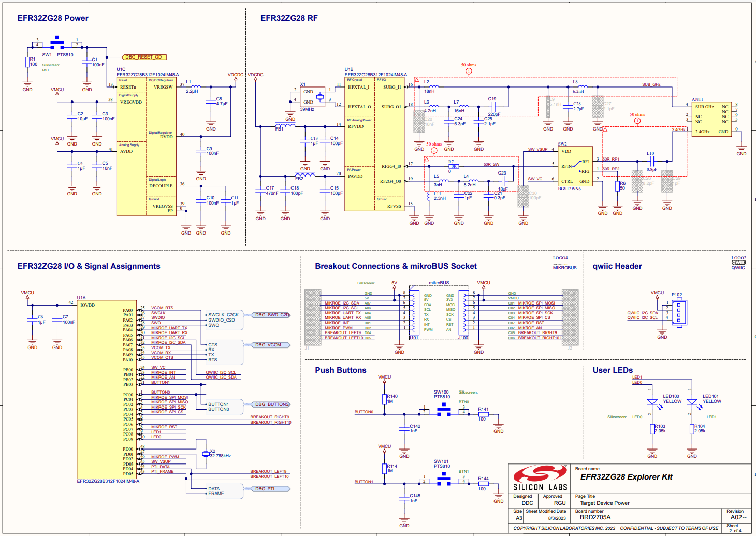Viewport: 756px width, 536px height.
Task: Select the FB1 ferrite bead symbol
Action: (285, 126)
